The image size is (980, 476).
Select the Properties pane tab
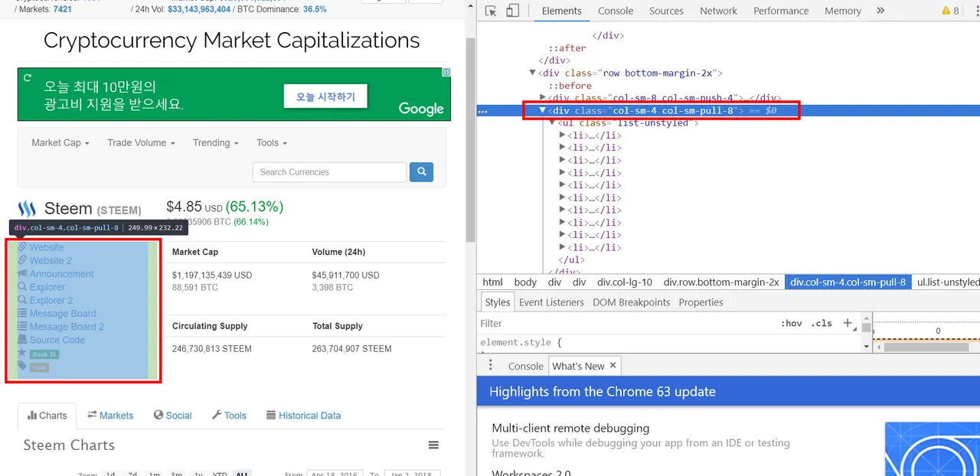click(701, 302)
